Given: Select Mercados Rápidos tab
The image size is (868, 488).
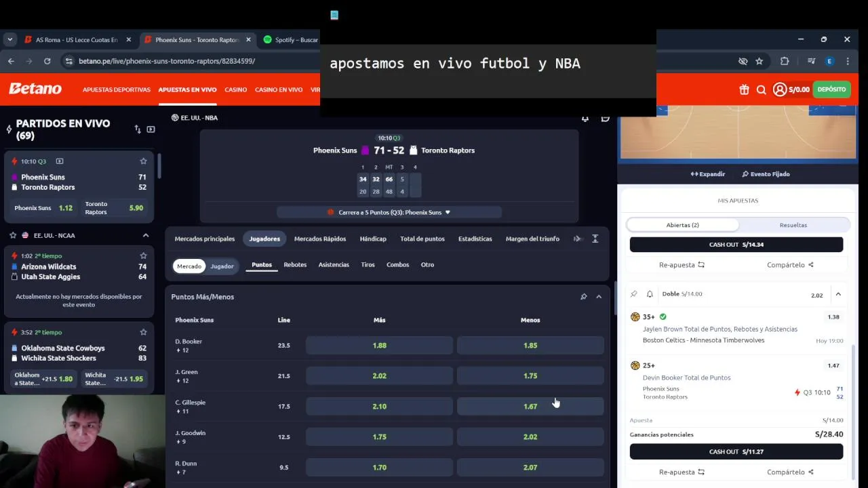Looking at the screenshot, I should coord(320,239).
